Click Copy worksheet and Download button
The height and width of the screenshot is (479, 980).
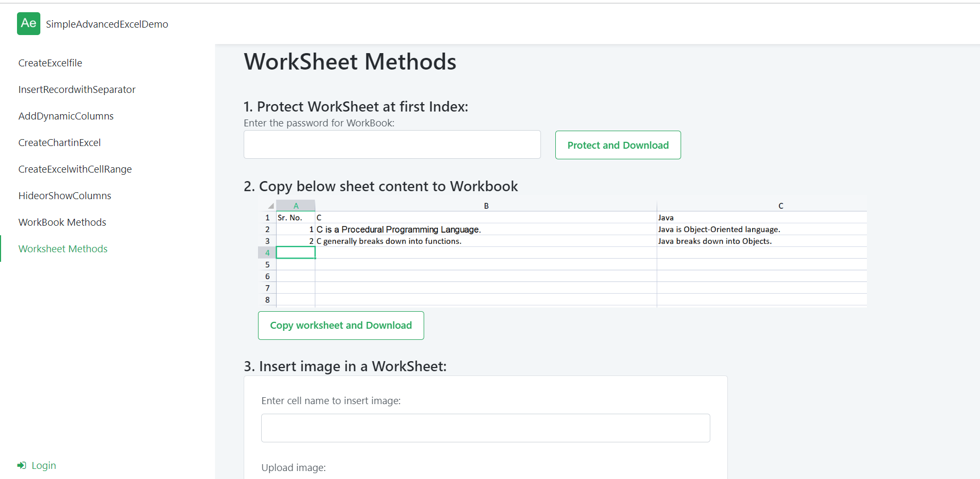tap(341, 326)
